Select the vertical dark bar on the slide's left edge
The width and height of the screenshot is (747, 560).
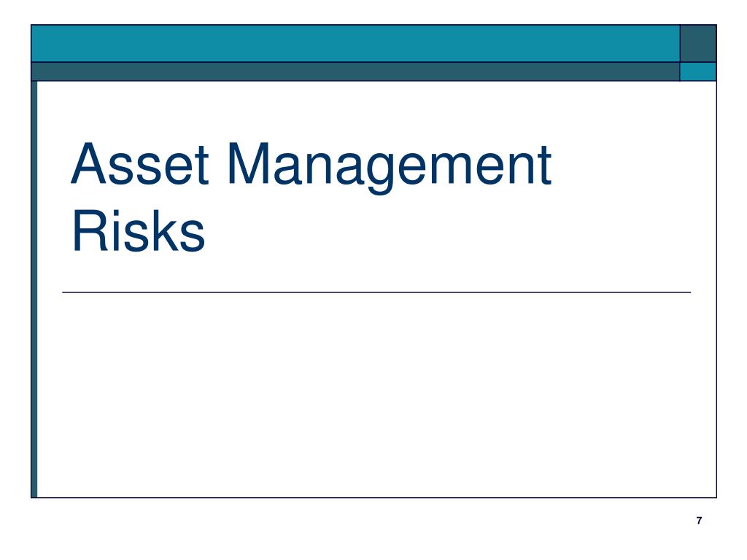pos(34,289)
